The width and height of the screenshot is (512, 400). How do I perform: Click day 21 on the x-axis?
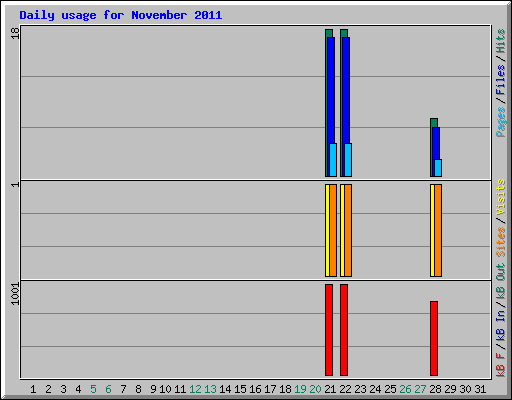pos(330,389)
